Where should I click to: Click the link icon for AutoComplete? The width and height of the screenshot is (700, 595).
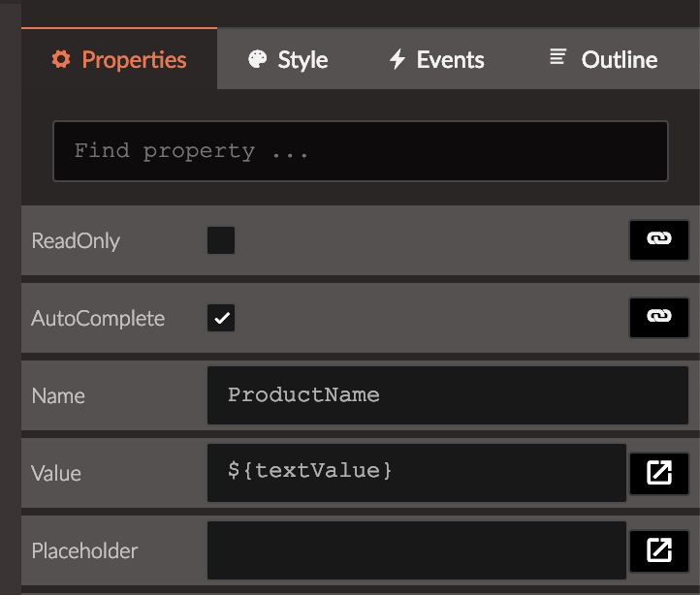click(659, 317)
